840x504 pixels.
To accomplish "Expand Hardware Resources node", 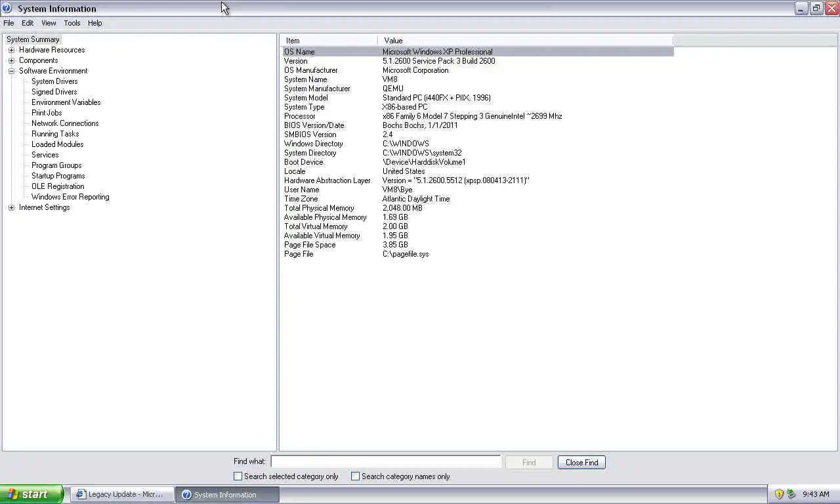I will [11, 50].
